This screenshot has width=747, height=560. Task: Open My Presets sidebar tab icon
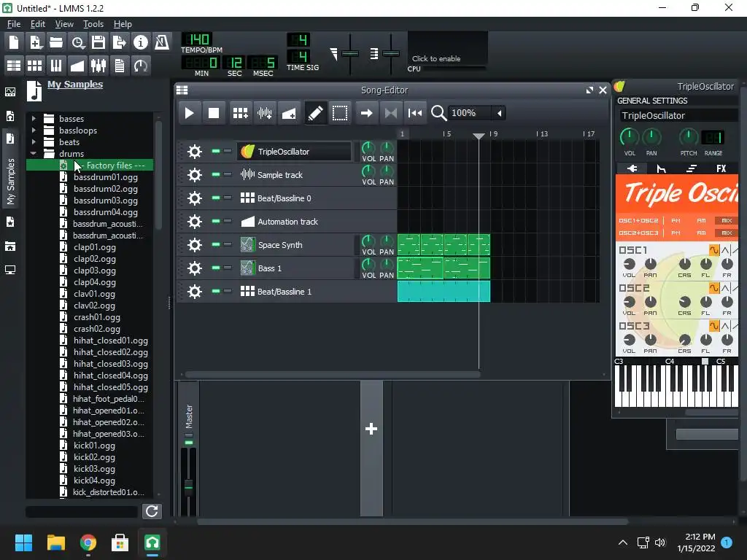tap(10, 222)
